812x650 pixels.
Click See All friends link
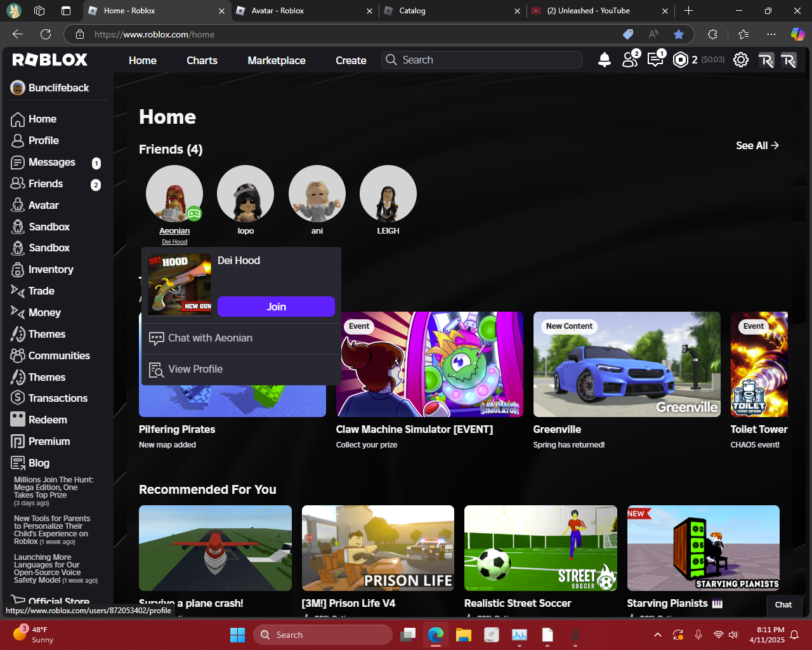point(757,145)
